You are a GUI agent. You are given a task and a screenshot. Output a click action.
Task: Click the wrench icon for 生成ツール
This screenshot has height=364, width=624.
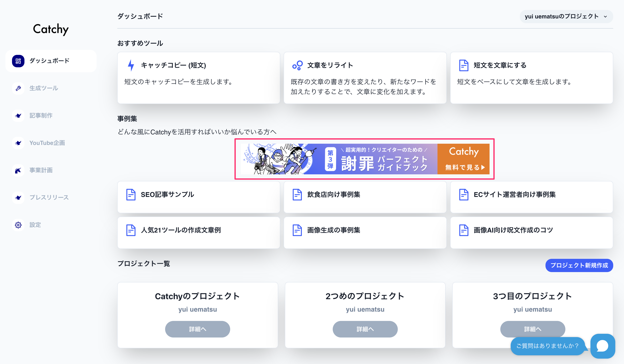[18, 88]
